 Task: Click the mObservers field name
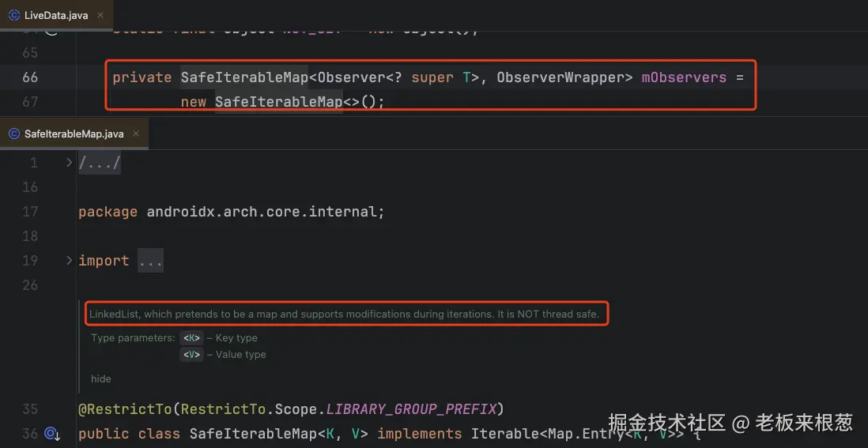tap(684, 77)
